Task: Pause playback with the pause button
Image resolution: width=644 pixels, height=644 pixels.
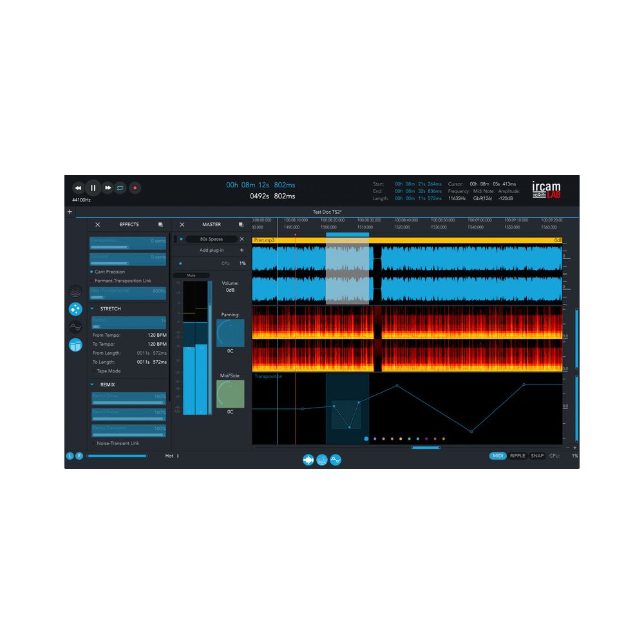Action: pyautogui.click(x=93, y=188)
